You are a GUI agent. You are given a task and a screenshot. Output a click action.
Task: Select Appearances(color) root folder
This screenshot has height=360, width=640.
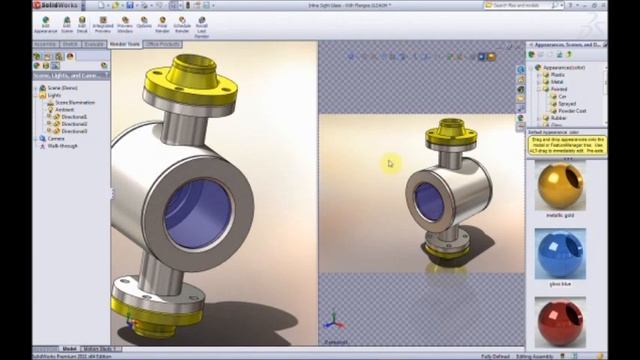pyautogui.click(x=564, y=68)
